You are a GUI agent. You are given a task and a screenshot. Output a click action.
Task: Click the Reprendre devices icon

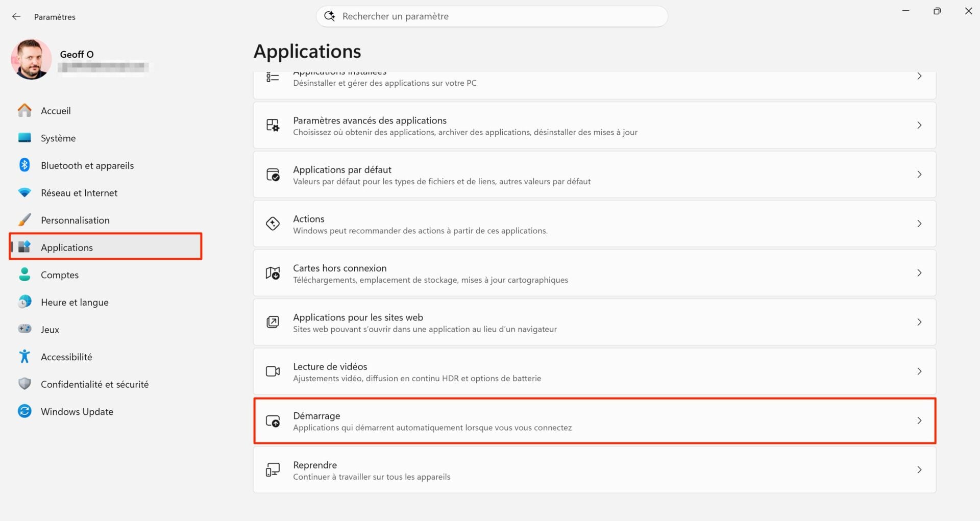tap(273, 469)
